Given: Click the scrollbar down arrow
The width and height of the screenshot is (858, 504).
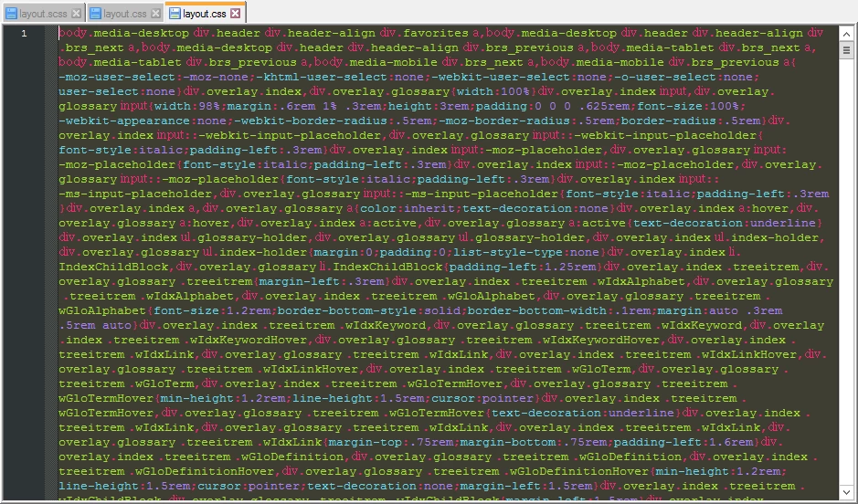Looking at the screenshot, I should click(x=846, y=492).
